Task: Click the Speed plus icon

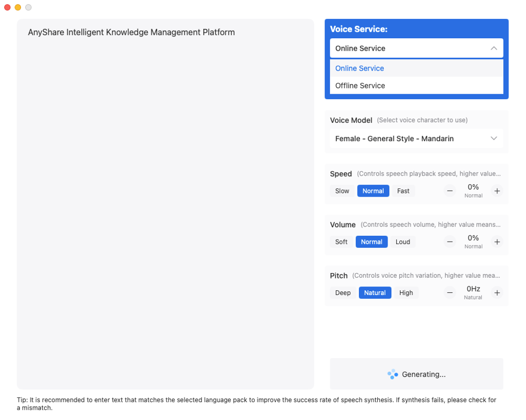Action: pos(497,191)
